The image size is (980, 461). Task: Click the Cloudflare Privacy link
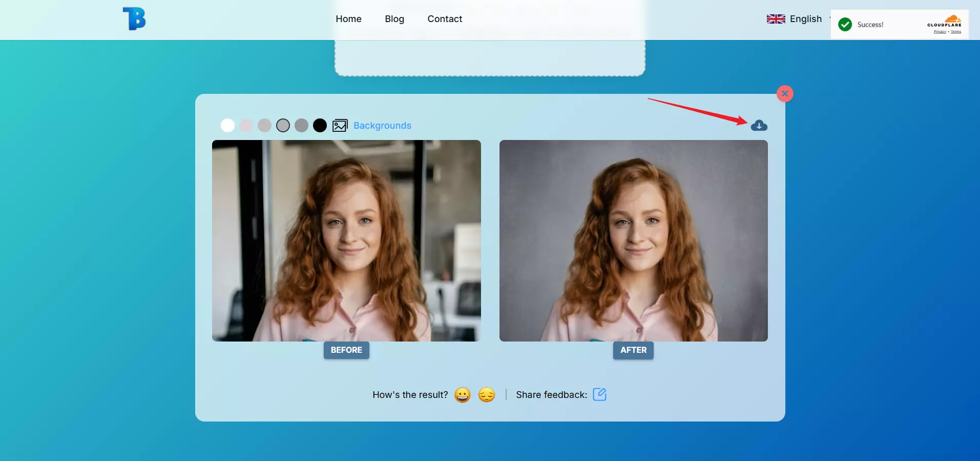[940, 32]
